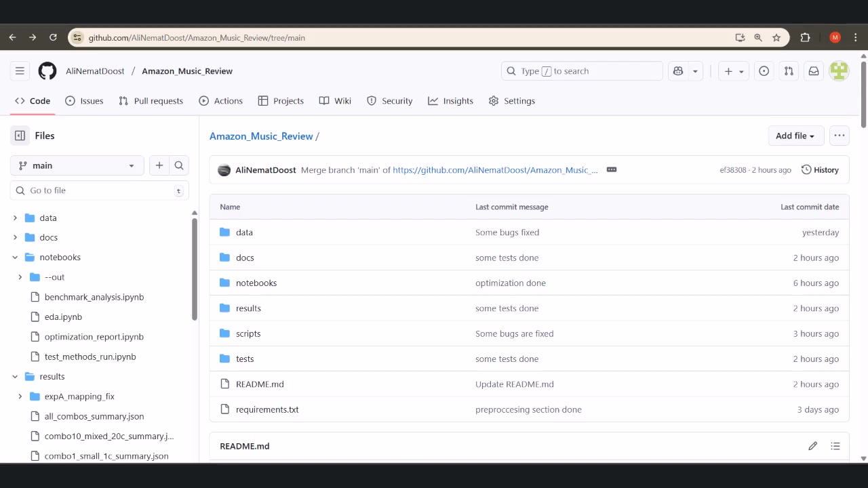Screen dimensions: 868x488
Task: Switch to the Code tab
Action: [x=33, y=101]
